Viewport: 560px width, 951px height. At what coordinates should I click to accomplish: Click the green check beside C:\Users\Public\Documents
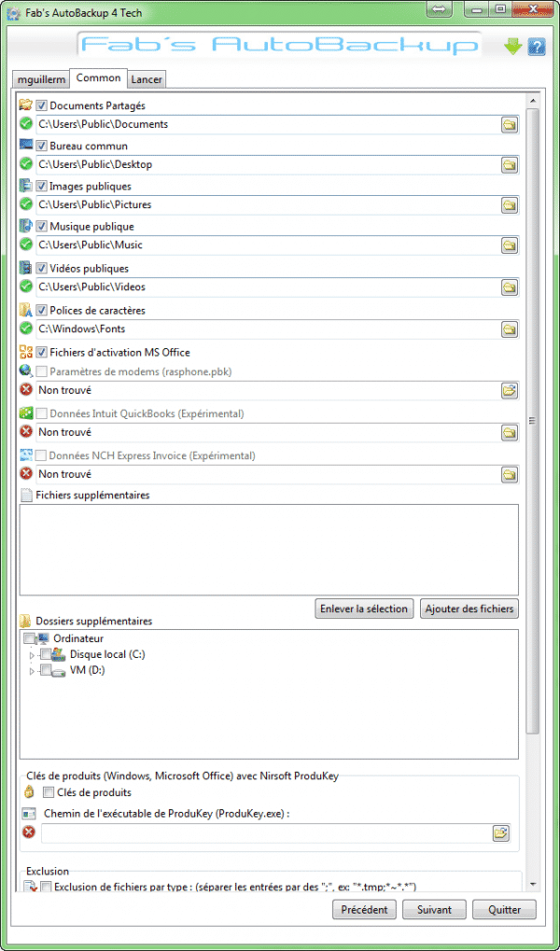(x=26, y=124)
